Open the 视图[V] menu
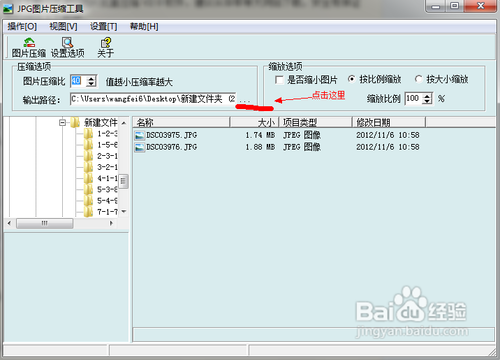The height and width of the screenshot is (360, 500). (63, 26)
